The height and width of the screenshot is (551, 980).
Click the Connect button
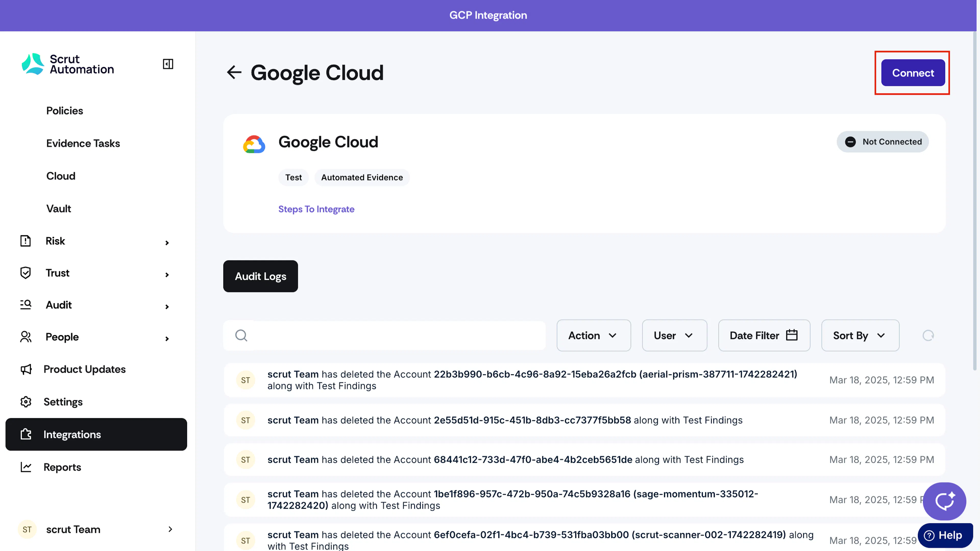coord(913,73)
